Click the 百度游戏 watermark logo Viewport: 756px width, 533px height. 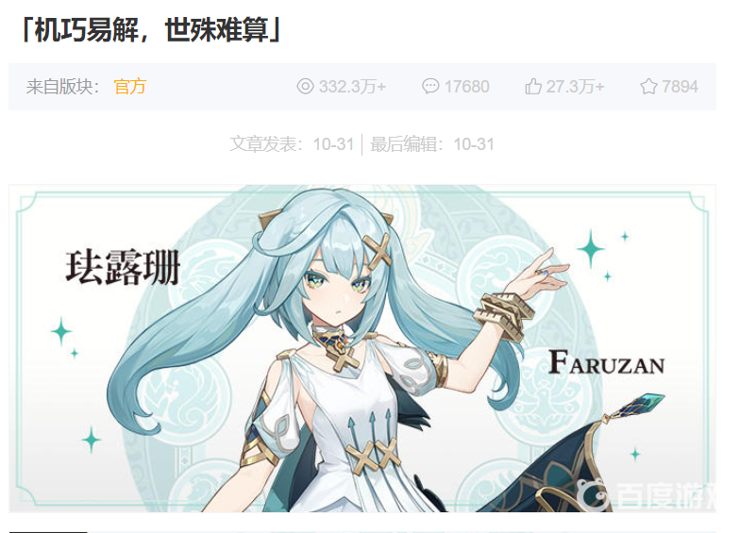tap(647, 495)
